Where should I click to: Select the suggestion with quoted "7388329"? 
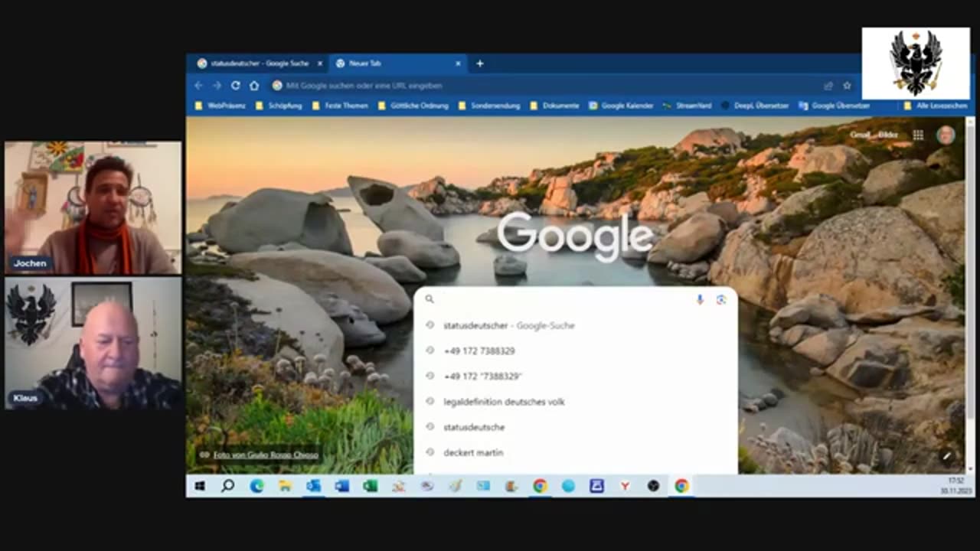pyautogui.click(x=576, y=376)
